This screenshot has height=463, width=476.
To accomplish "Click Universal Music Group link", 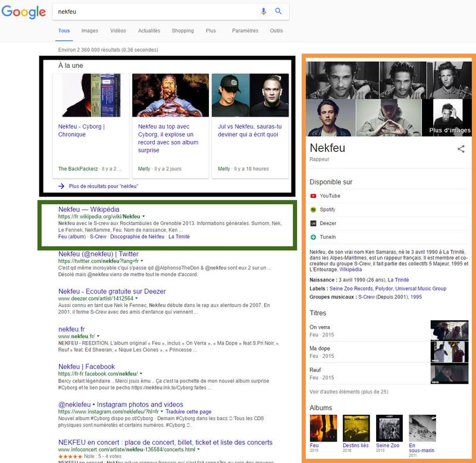I will [421, 289].
